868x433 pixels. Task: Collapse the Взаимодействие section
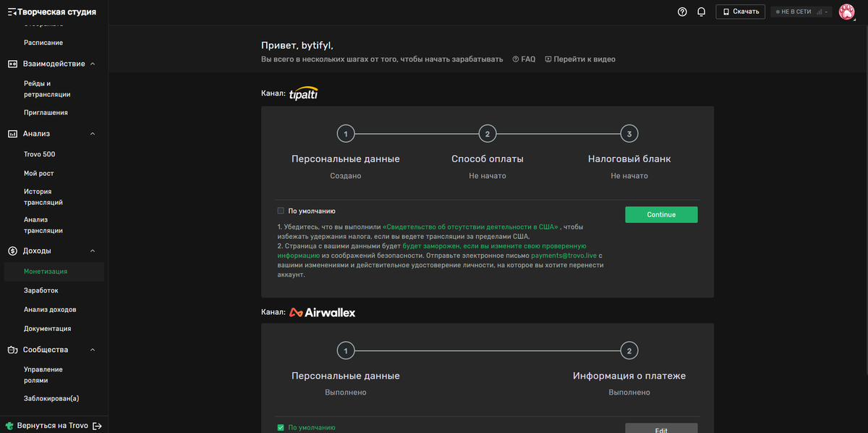pyautogui.click(x=93, y=64)
